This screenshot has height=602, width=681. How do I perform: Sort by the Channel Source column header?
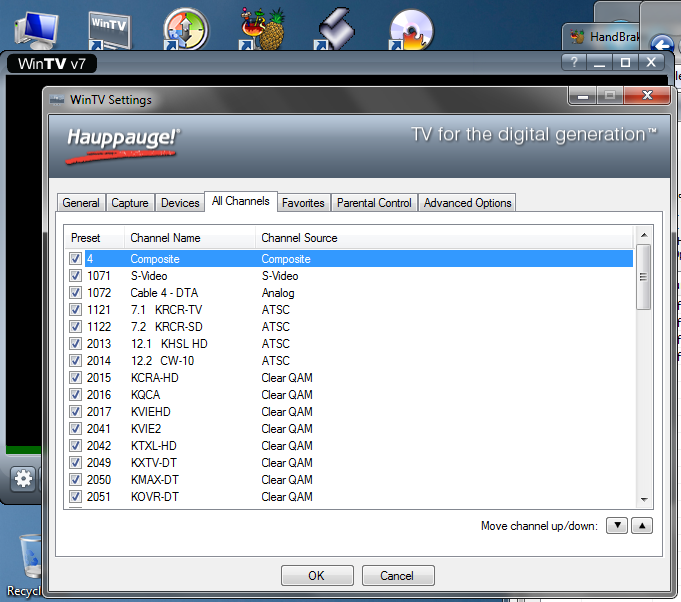[445, 238]
